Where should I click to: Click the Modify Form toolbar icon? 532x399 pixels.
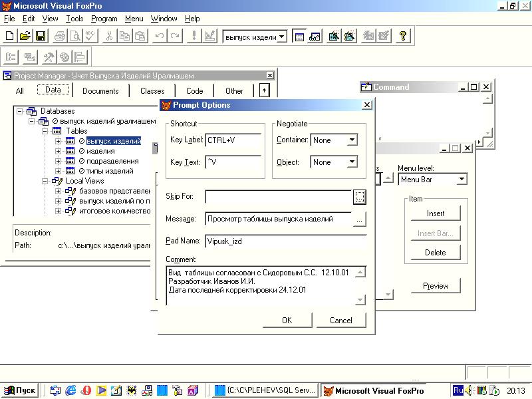(209, 36)
